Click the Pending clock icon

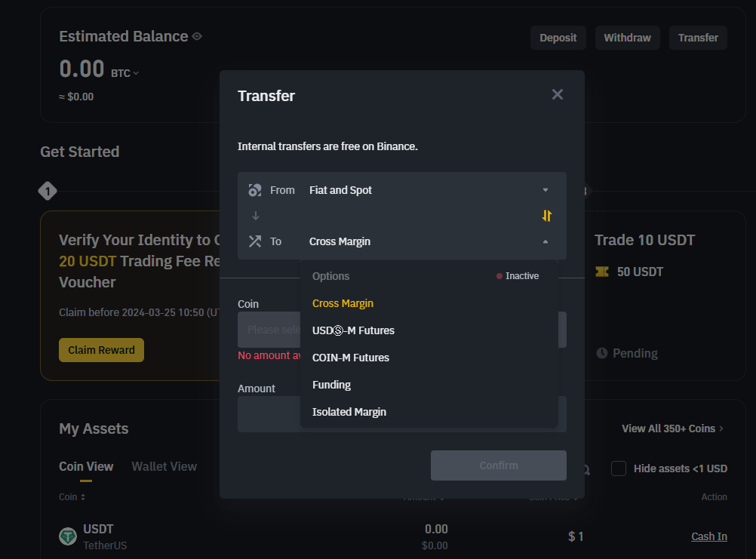pos(602,353)
